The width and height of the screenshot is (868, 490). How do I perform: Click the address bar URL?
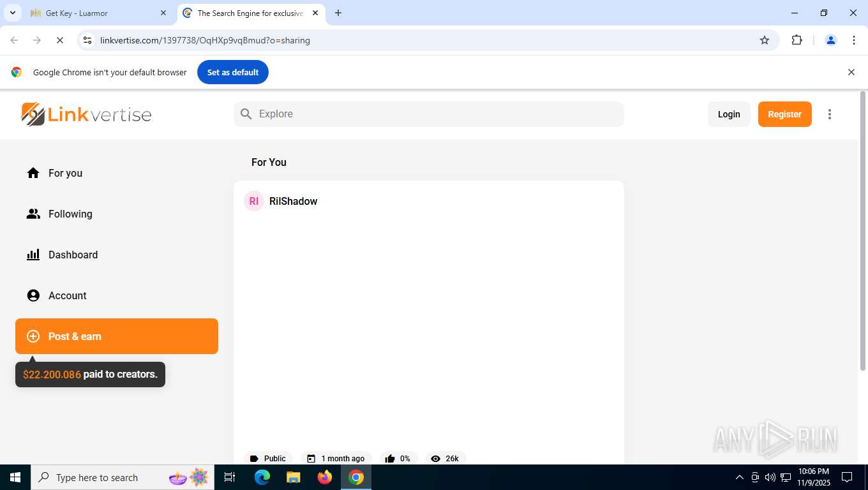click(205, 40)
